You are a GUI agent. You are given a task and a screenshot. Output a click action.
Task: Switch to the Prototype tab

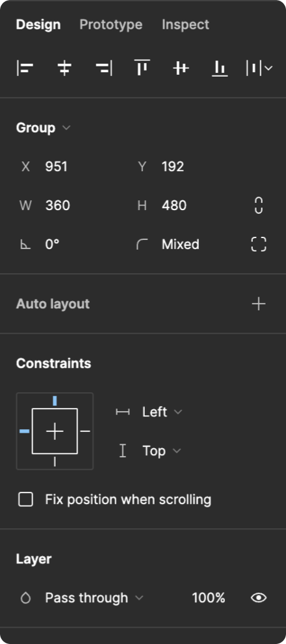coord(110,25)
